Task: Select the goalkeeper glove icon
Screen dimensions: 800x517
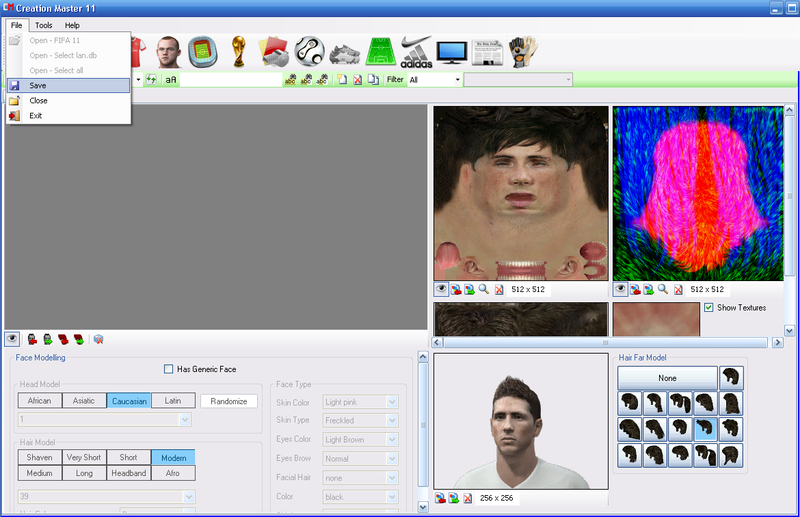Action: coord(520,51)
